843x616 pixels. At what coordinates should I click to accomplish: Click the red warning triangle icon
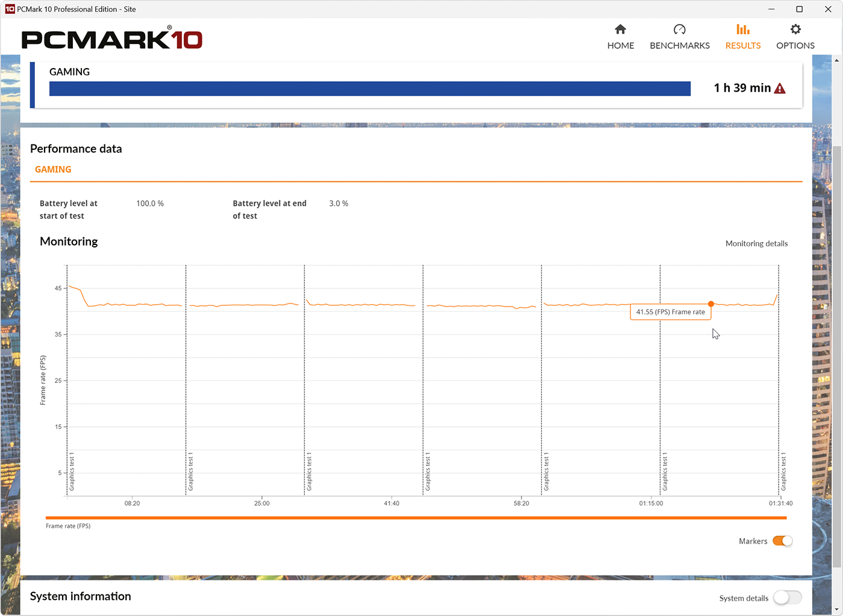pyautogui.click(x=780, y=89)
